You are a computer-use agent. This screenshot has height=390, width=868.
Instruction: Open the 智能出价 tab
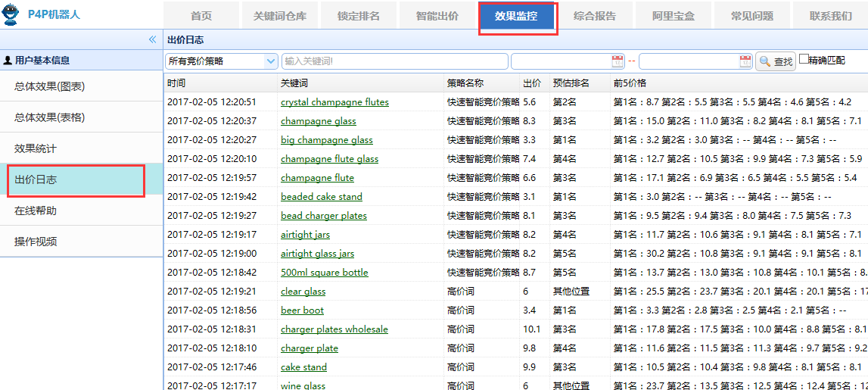click(437, 16)
